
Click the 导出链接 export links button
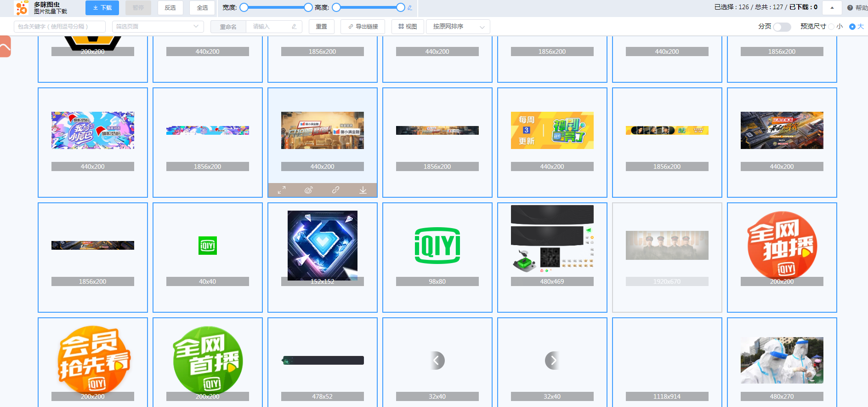[363, 27]
